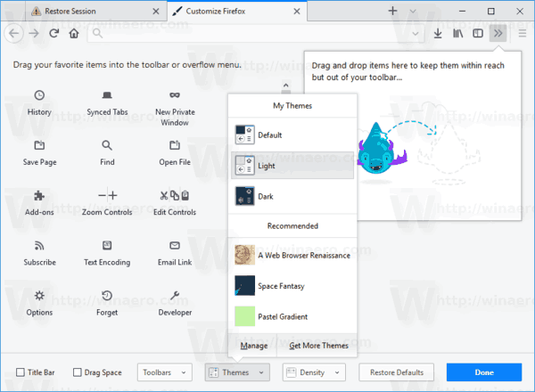Image resolution: width=535 pixels, height=392 pixels.
Task: Select the Add-ons puzzle icon
Action: click(39, 195)
